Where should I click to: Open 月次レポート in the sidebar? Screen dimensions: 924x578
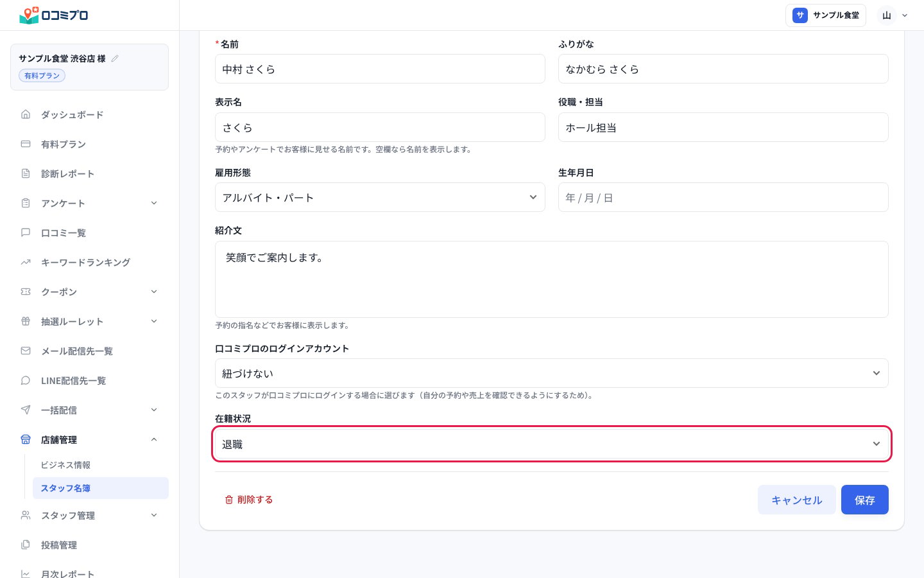point(67,574)
